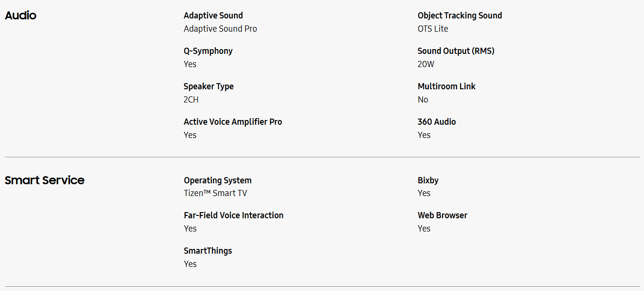
Task: Select the Adaptive Sound spec label
Action: 213,16
